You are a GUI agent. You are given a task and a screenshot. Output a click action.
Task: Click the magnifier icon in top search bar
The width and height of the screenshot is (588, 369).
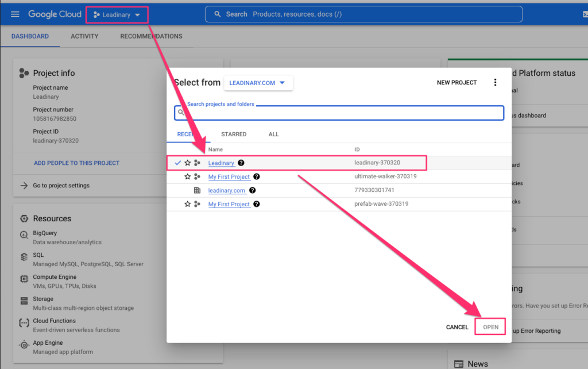(x=218, y=14)
